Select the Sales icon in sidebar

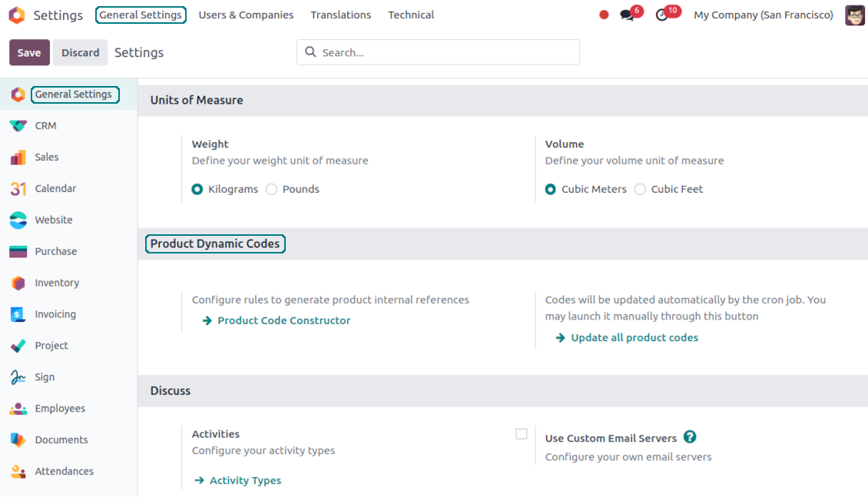[18, 157]
